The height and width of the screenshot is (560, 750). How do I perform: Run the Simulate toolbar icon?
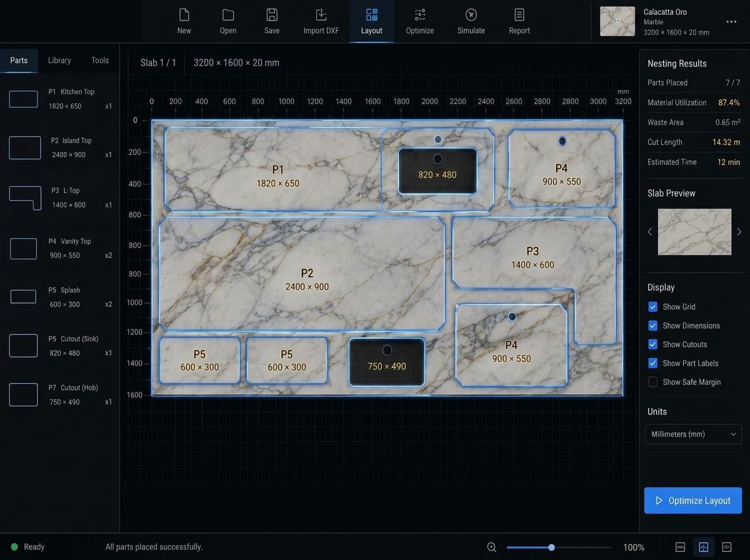coord(471,15)
